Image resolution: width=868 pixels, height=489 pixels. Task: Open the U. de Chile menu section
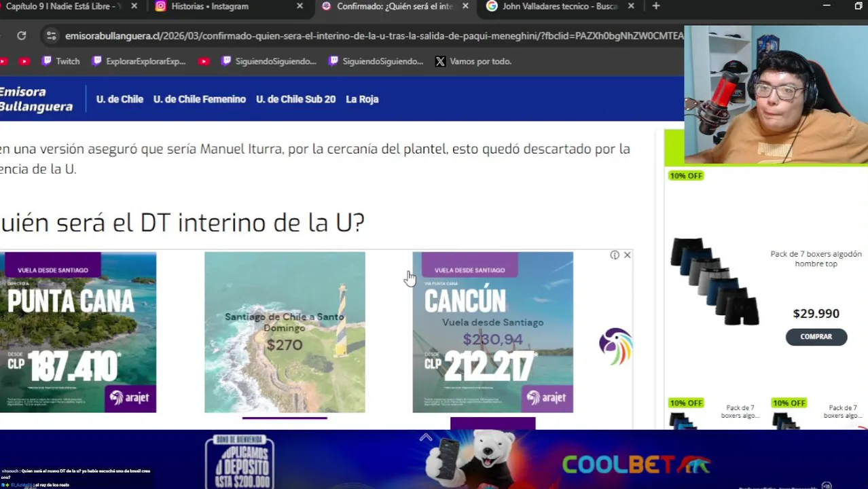pos(120,99)
